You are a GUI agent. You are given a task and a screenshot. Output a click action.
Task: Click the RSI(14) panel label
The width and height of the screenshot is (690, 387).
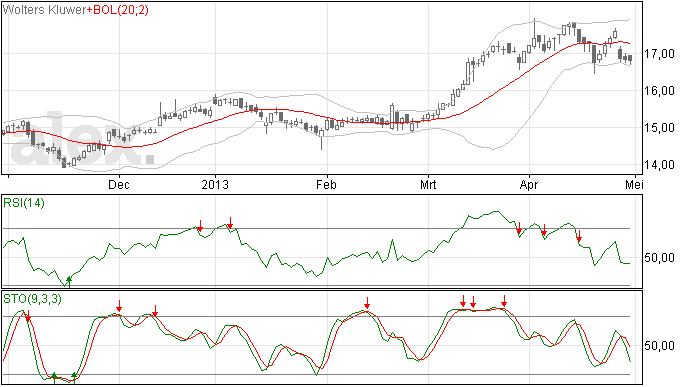[x=24, y=203]
